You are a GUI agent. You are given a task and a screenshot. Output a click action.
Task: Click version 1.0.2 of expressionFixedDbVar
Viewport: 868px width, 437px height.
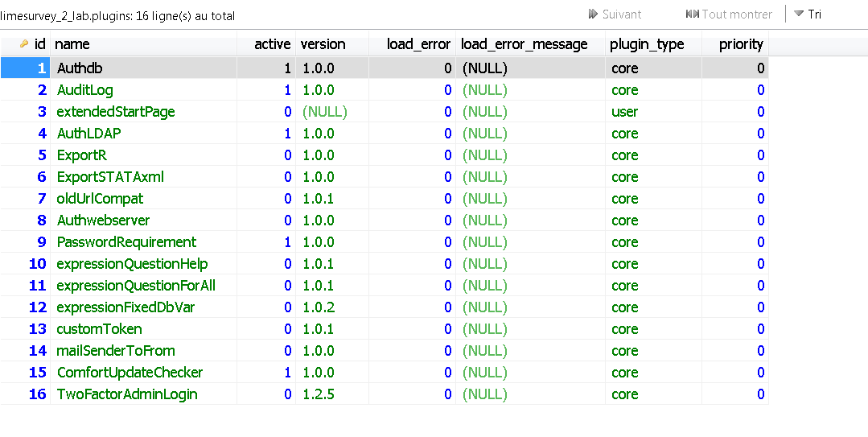[319, 307]
